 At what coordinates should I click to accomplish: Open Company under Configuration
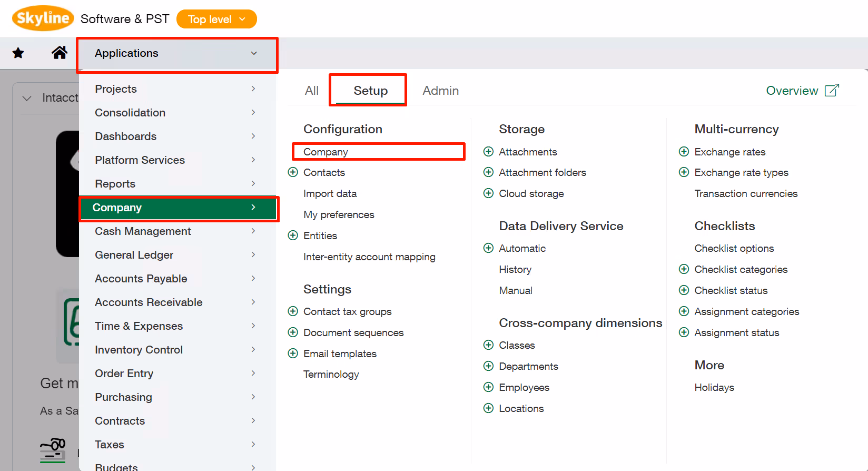325,152
